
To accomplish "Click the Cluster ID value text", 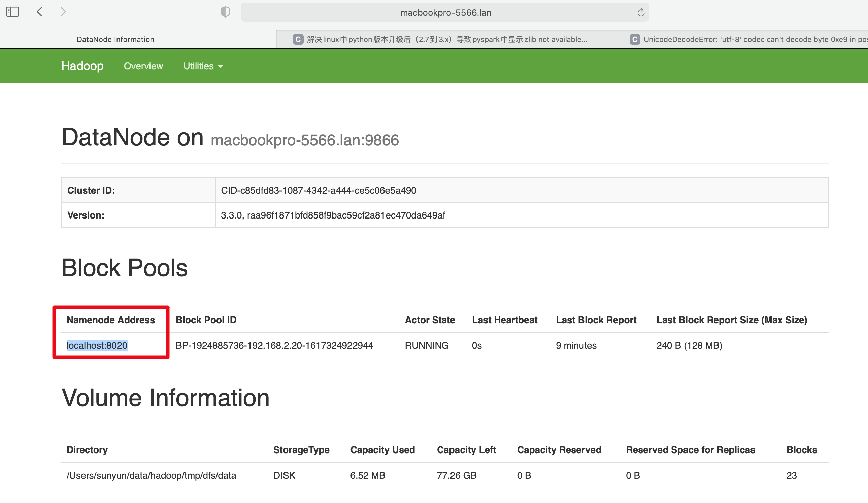I will click(x=318, y=190).
